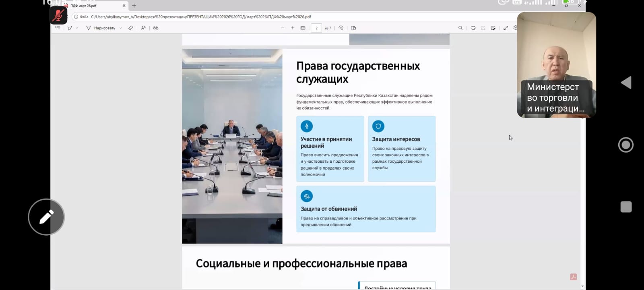Zoom out the PDF page

283,28
